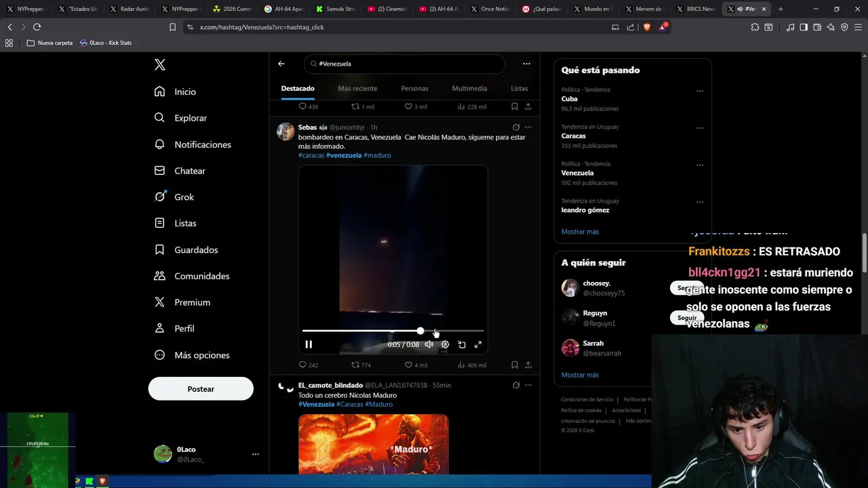868x488 pixels.
Task: Open the 0Laco - Kick Stats bookmark
Action: [x=105, y=43]
